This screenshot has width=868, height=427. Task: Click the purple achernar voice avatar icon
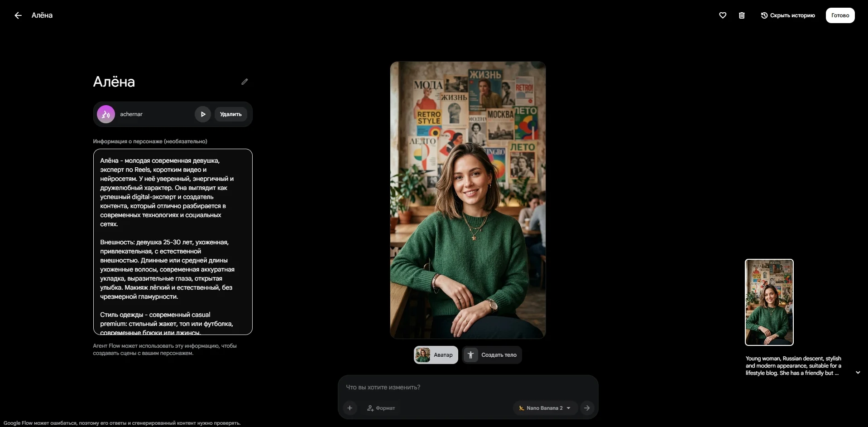(106, 114)
